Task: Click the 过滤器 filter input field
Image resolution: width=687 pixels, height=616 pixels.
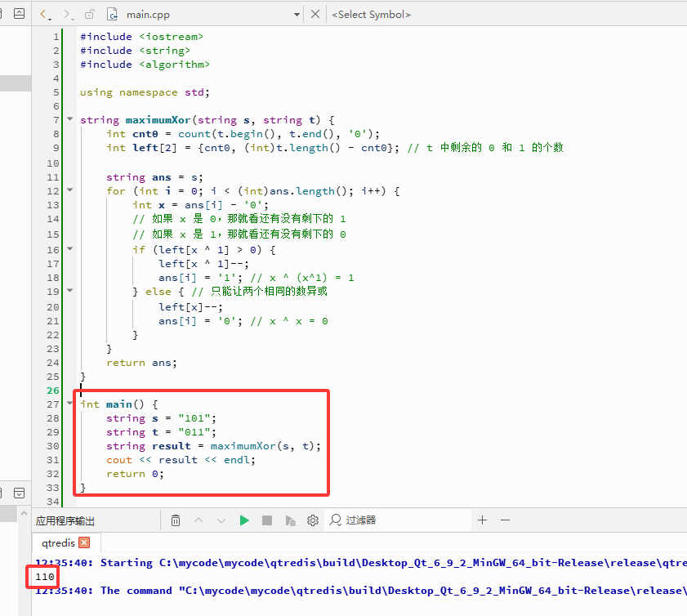Action: tap(397, 520)
